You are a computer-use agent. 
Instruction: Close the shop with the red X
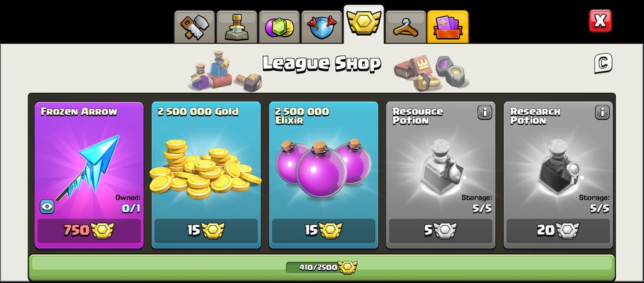(x=600, y=21)
